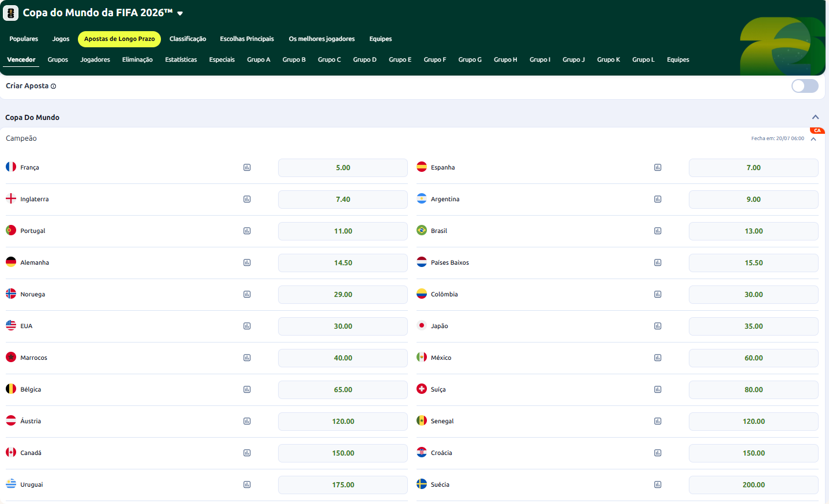Click the Fecha em closing date text
Screen dimensions: 829x504
pos(778,138)
